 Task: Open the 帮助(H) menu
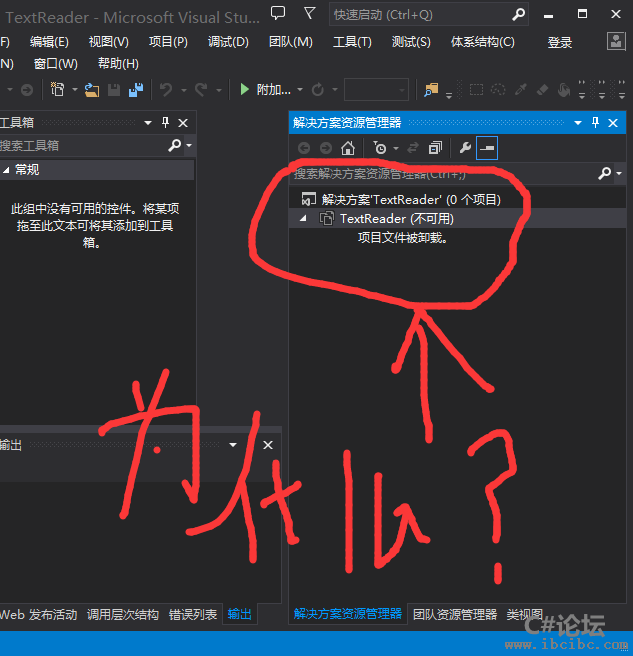(x=118, y=64)
